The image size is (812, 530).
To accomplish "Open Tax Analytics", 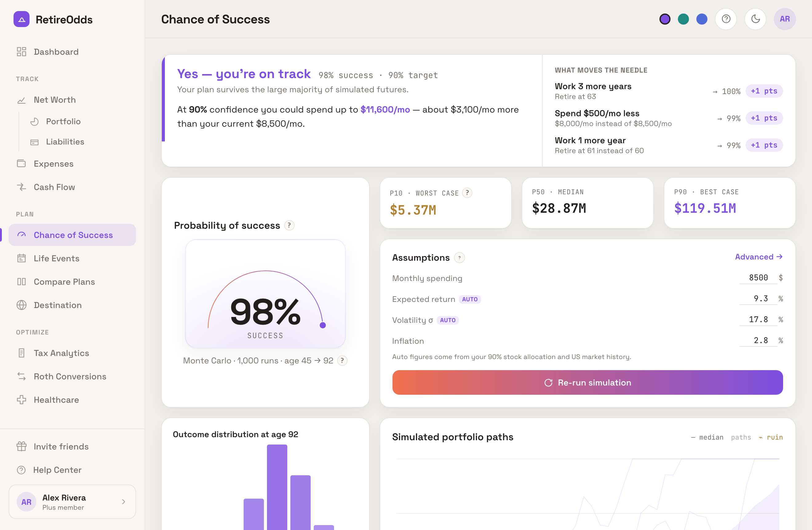I will click(x=72, y=353).
